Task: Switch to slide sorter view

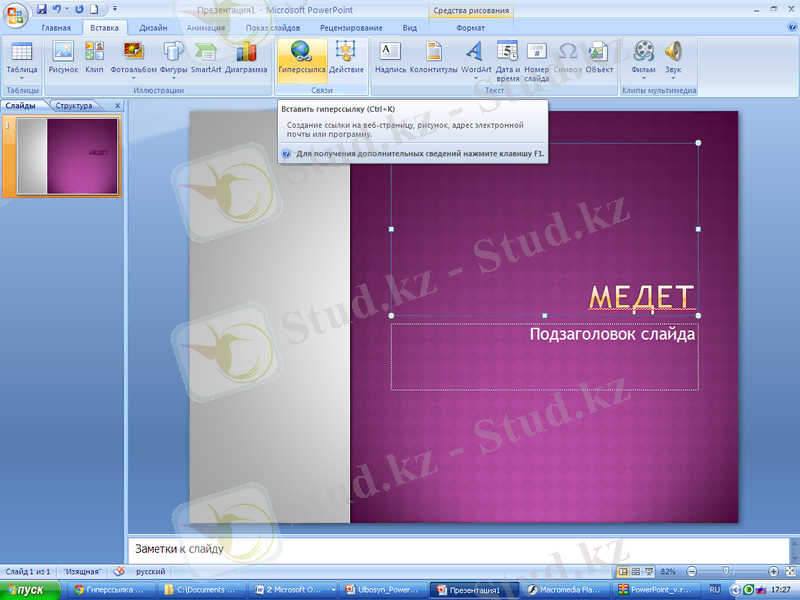Action: coord(637,571)
